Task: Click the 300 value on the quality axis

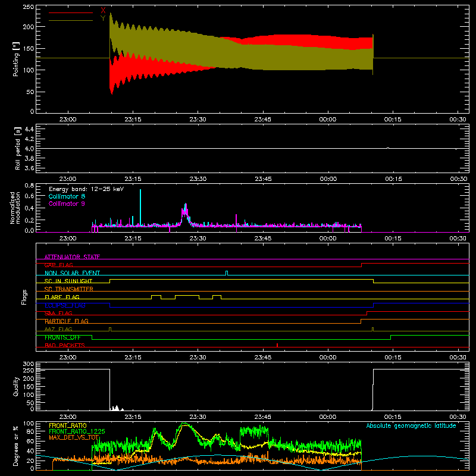Action: [x=29, y=364]
